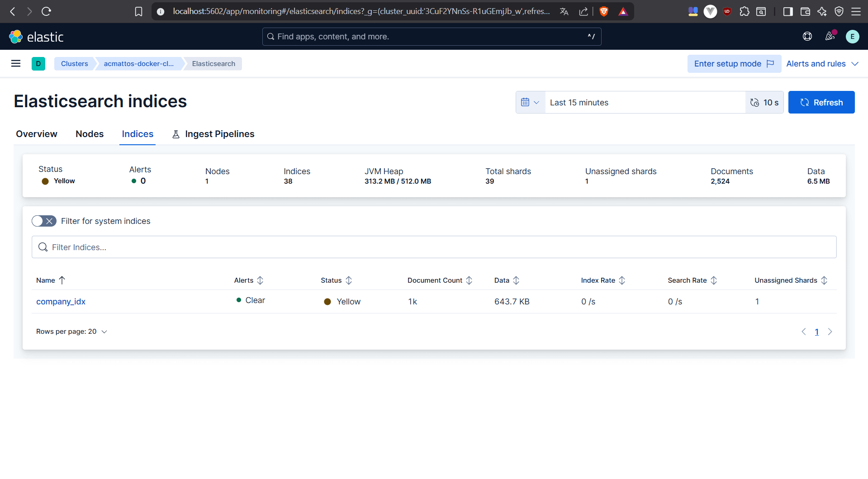Switch to the Nodes tab
This screenshot has width=868, height=479.
[x=90, y=134]
